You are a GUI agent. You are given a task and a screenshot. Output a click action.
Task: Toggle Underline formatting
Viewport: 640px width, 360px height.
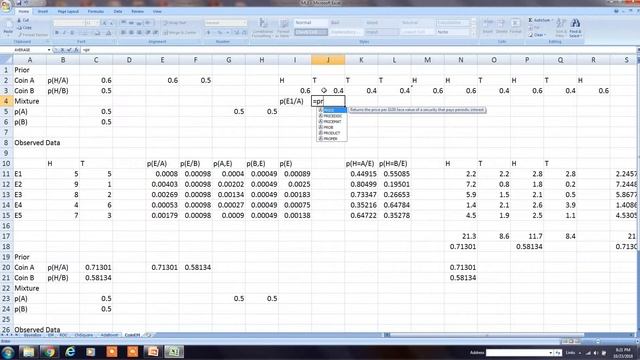[72, 33]
